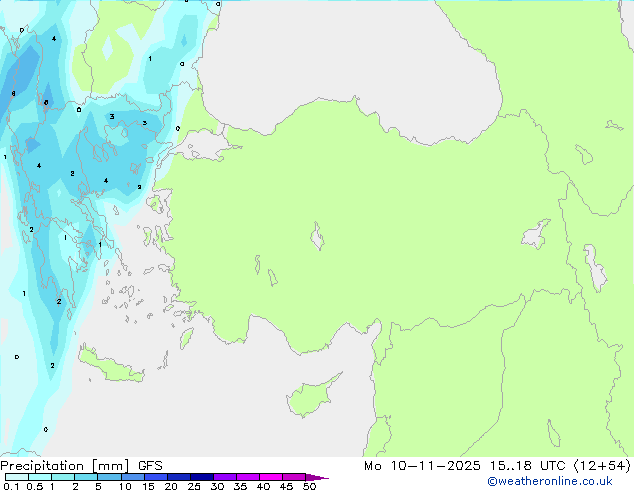Select the legend swatch between 20 and 25
Screen dimensions: 634x490
179,477
